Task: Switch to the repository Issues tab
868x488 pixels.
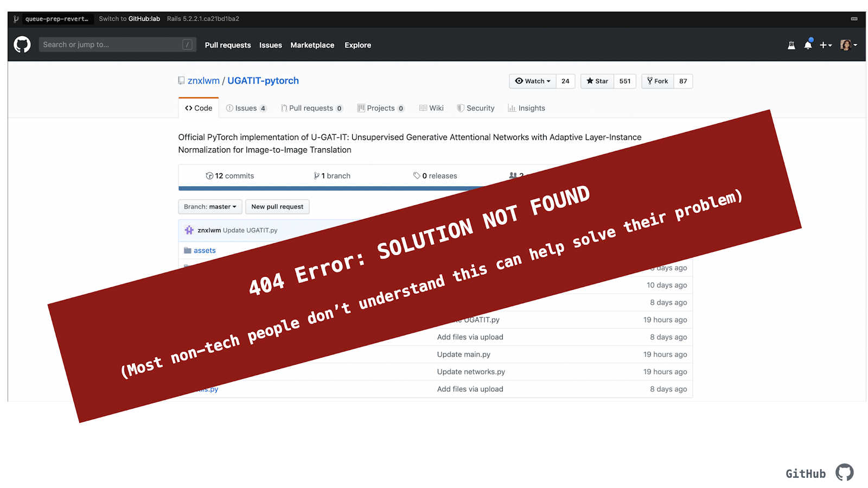Action: point(246,108)
